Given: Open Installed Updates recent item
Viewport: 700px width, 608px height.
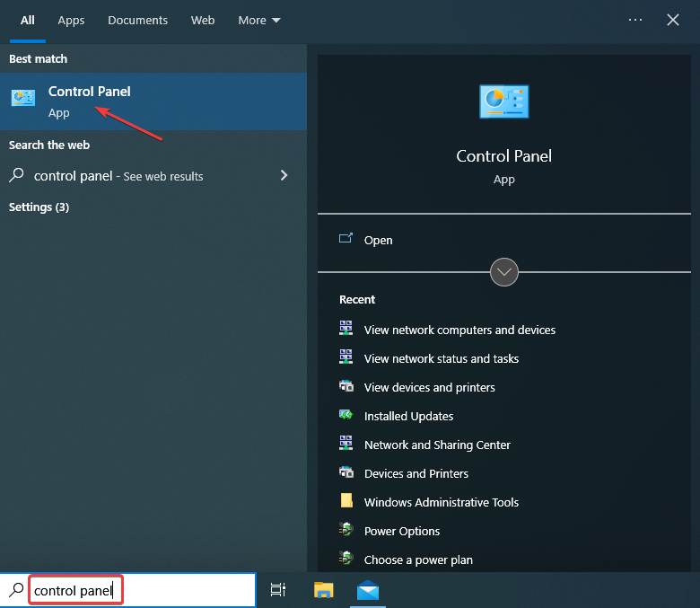Looking at the screenshot, I should click(x=408, y=417).
